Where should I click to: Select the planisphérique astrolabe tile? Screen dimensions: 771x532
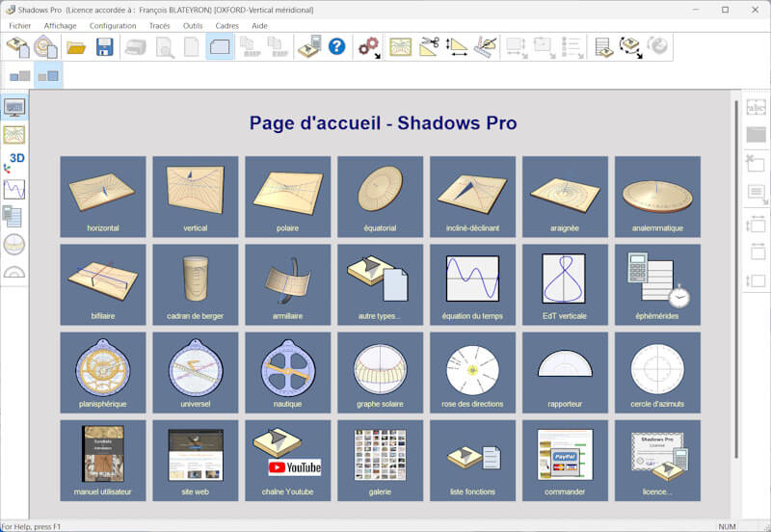pyautogui.click(x=103, y=373)
